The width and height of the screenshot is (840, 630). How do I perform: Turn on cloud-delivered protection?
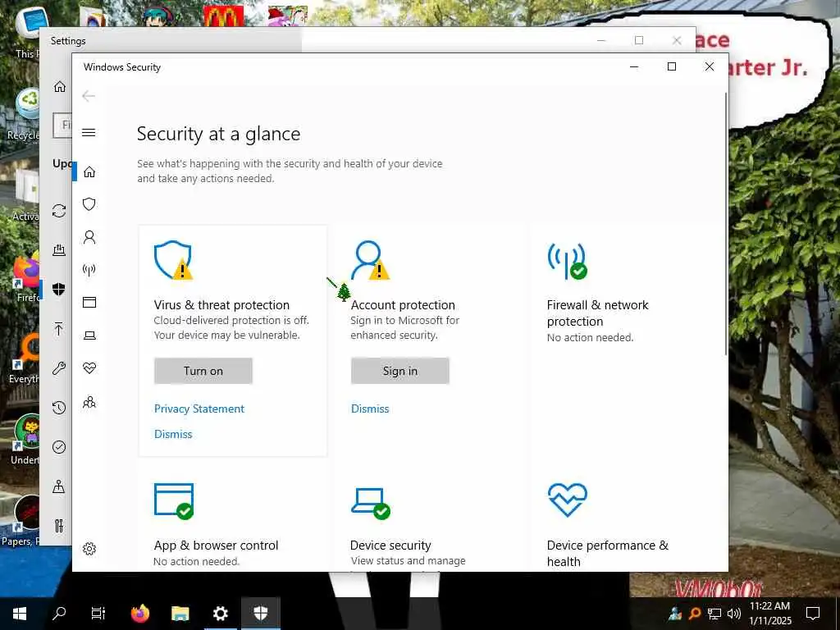point(203,371)
